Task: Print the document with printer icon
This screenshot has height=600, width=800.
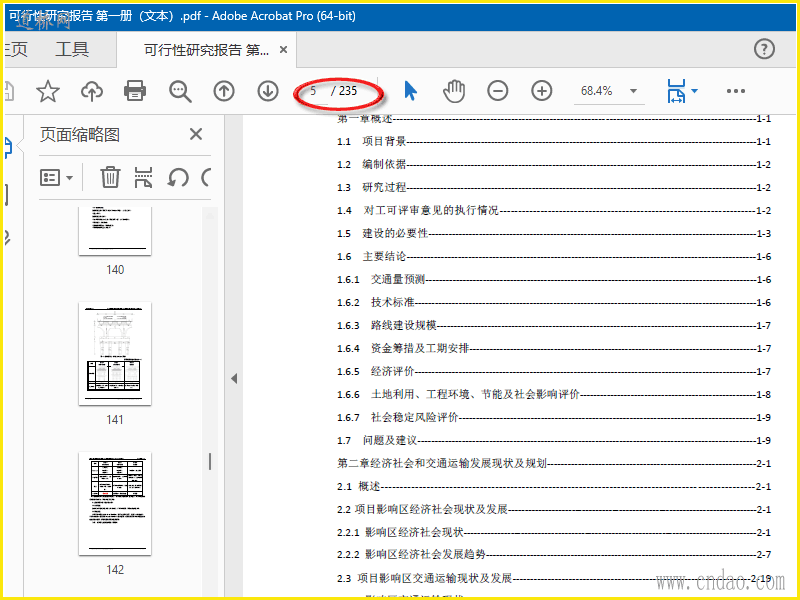Action: (135, 91)
